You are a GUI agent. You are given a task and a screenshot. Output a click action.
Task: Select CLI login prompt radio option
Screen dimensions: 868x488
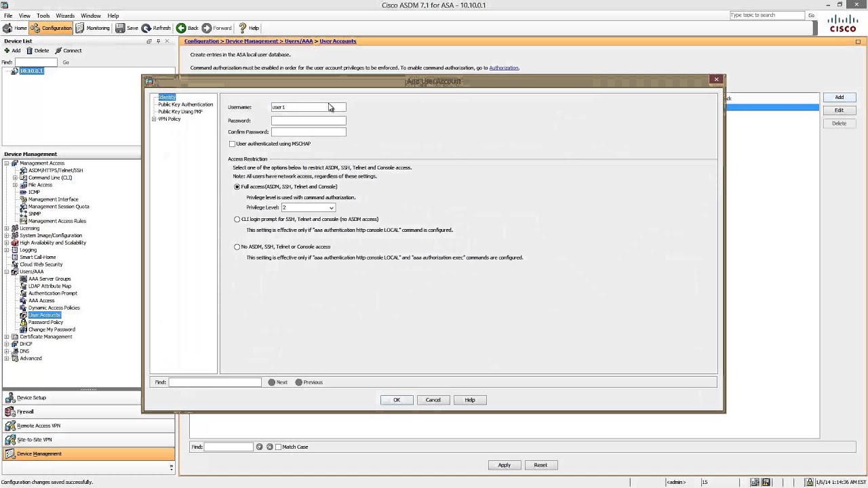point(237,219)
